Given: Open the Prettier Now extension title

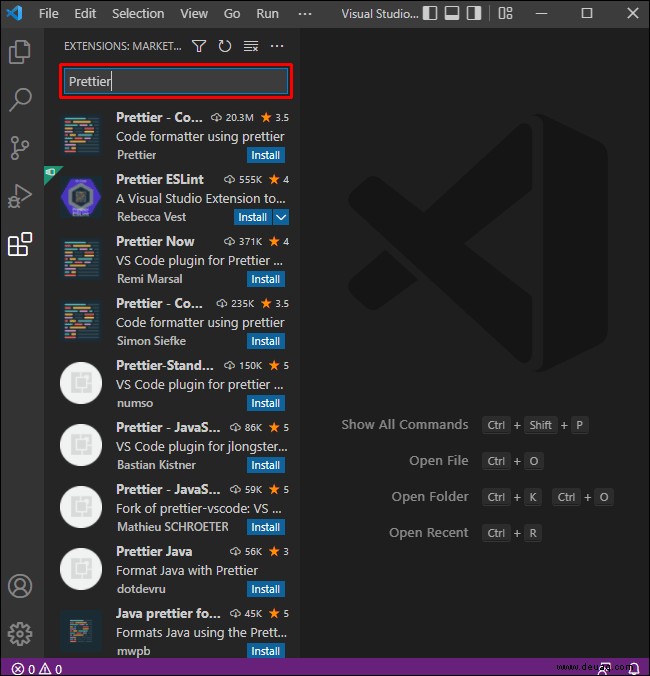Looking at the screenshot, I should coord(155,241).
